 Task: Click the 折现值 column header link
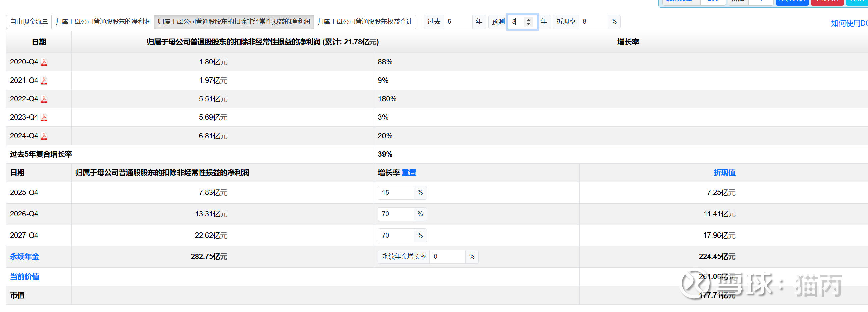tap(724, 173)
